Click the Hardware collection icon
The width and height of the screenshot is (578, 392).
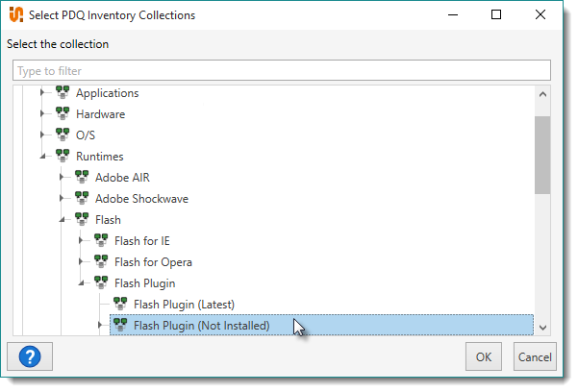tap(63, 114)
